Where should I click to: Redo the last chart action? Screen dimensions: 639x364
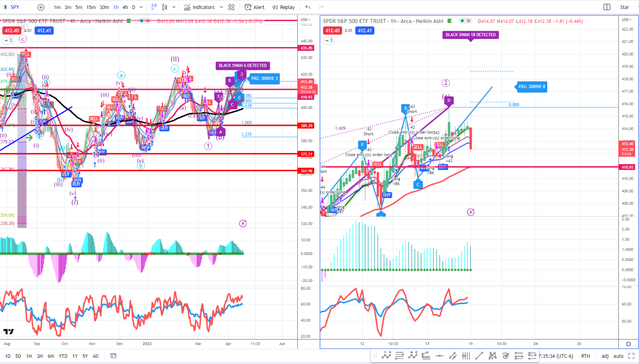[x=321, y=7]
